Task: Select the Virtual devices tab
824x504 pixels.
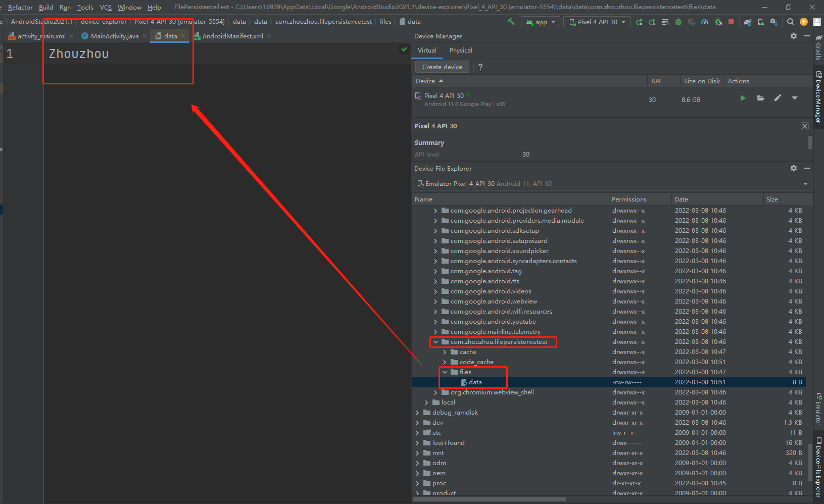Action: coord(427,51)
